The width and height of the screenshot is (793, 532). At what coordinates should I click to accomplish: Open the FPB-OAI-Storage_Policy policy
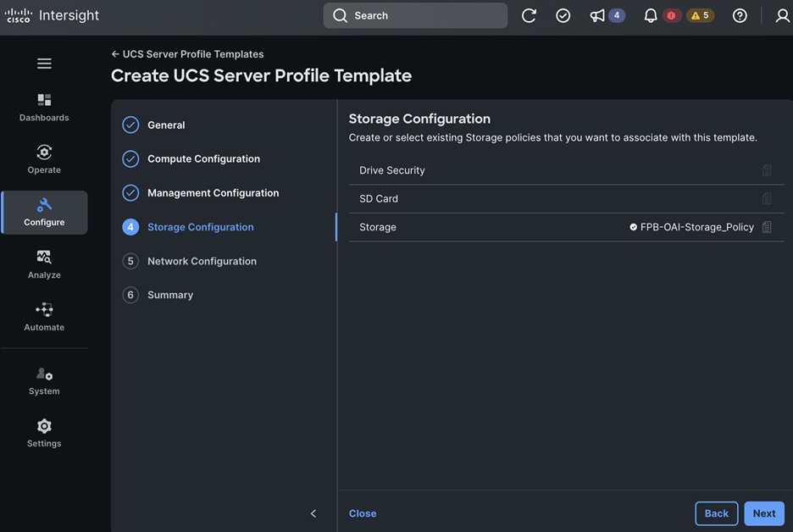(697, 227)
